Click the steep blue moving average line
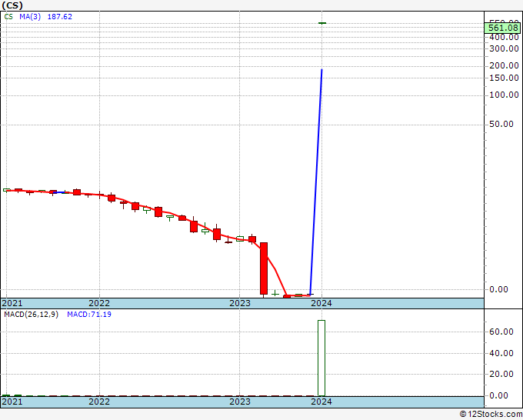 click(316, 182)
